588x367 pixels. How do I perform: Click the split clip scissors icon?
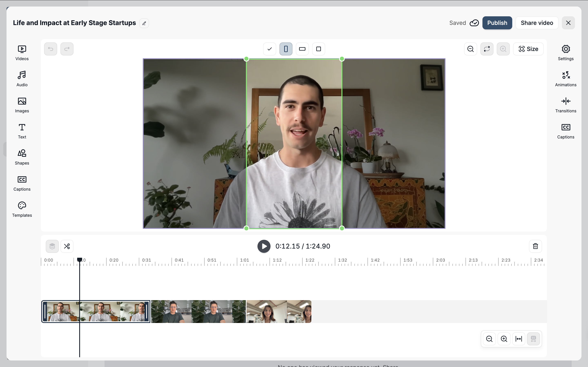pyautogui.click(x=67, y=246)
